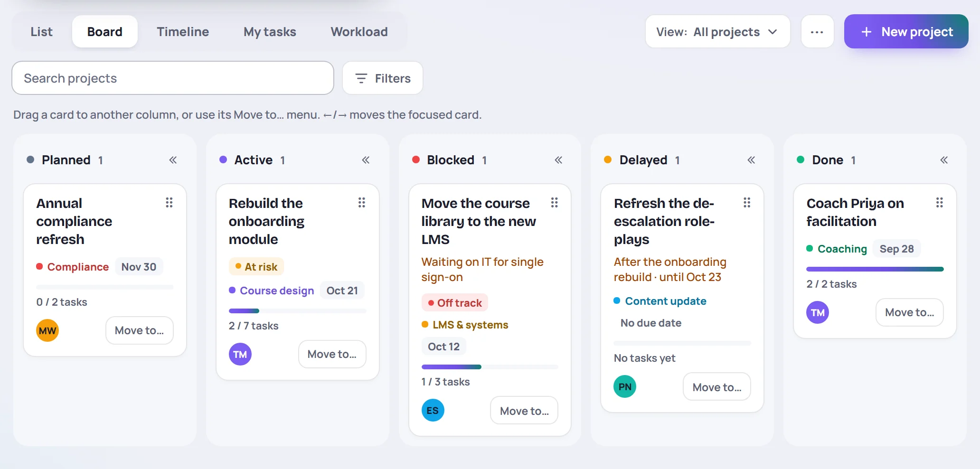980x469 pixels.
Task: Click TM avatar on Rebuild the onboarding module card
Action: coord(240,354)
